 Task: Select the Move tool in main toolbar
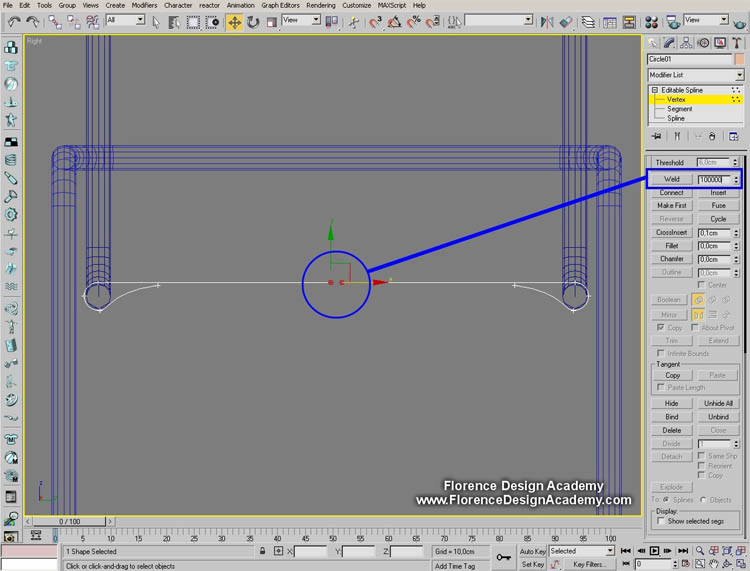pyautogui.click(x=234, y=21)
